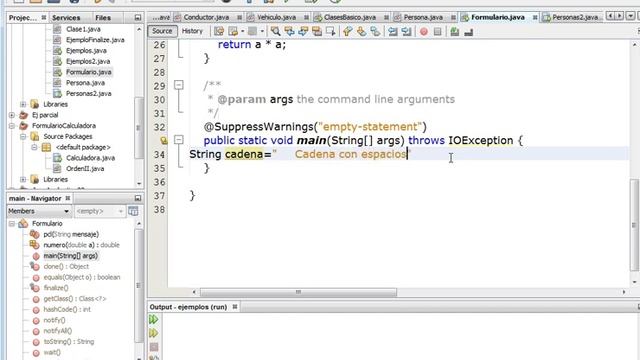This screenshot has width=640, height=360.
Task: Click the Stop Macro Recording square icon
Action: [x=438, y=31]
